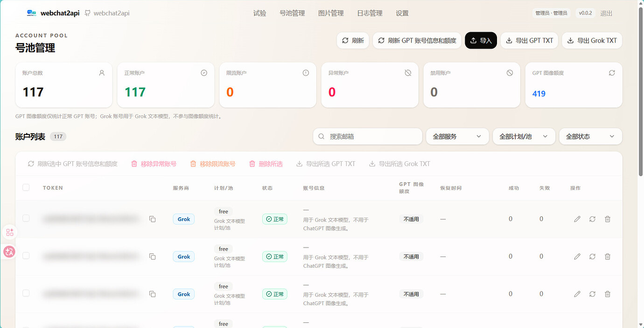Screen dimensions: 644x328
Task: Click 刷新选中 GPT 账号信息和额度
Action: point(73,164)
